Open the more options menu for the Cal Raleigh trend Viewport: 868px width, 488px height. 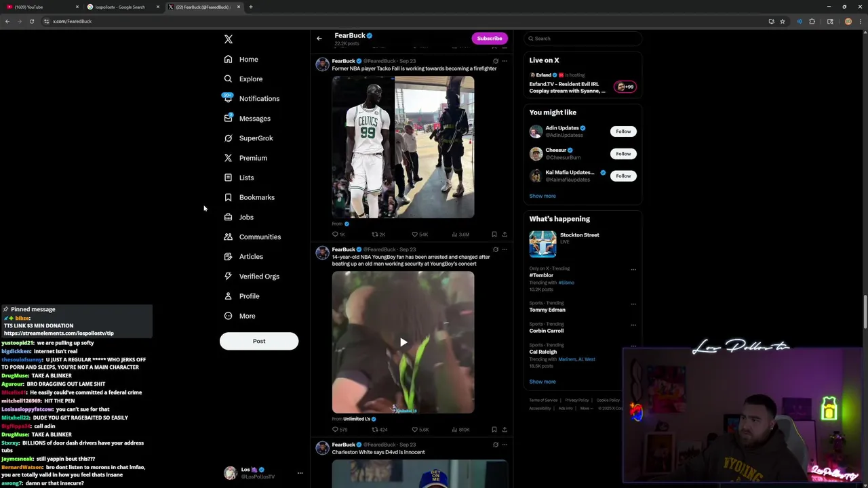pyautogui.click(x=633, y=346)
